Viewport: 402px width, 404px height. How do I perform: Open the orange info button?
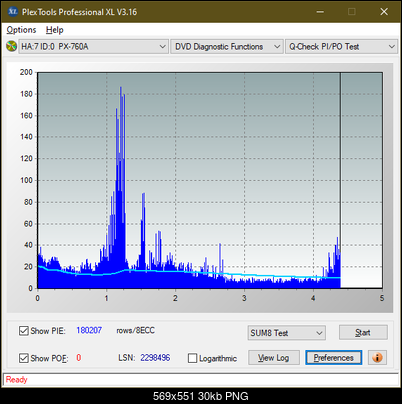tap(377, 358)
